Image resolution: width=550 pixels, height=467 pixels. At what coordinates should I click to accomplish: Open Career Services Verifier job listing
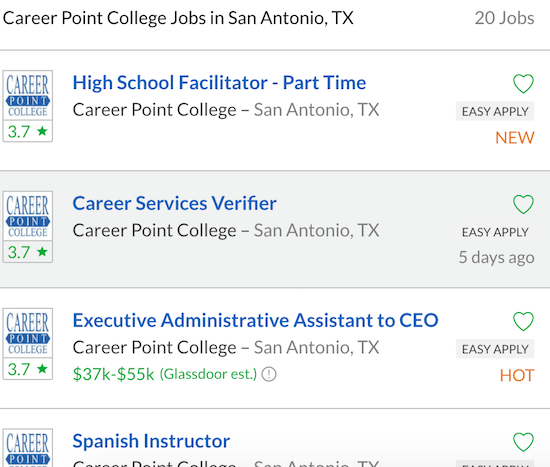coord(174,204)
